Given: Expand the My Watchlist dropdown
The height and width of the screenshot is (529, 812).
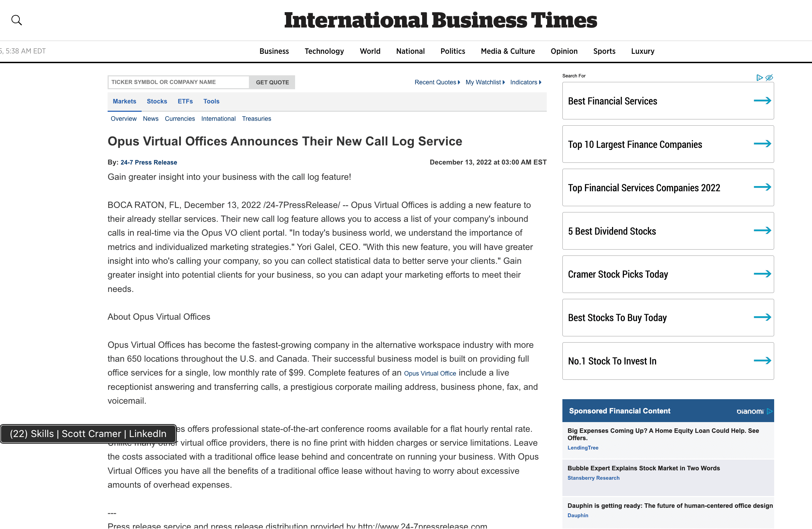Looking at the screenshot, I should pos(485,82).
